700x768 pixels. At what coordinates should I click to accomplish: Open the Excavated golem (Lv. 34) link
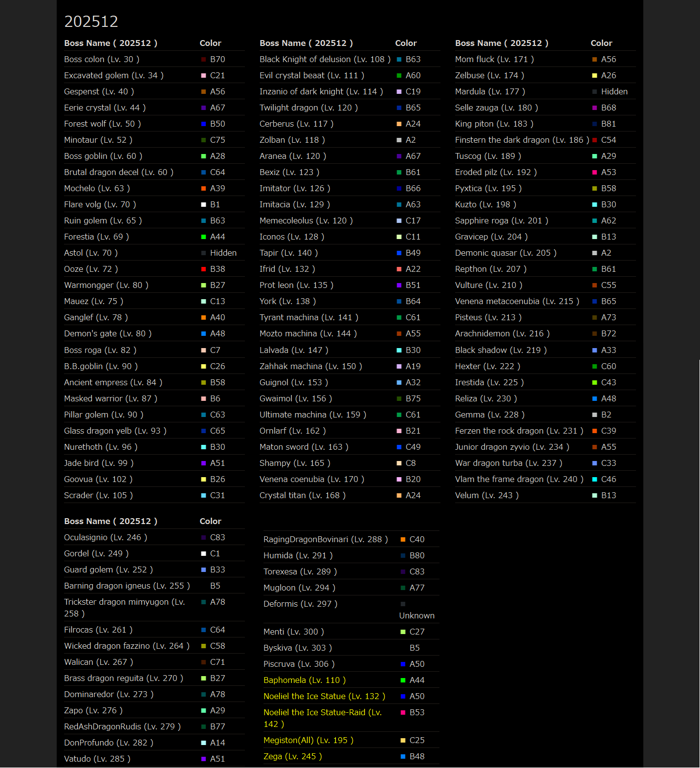tap(114, 75)
